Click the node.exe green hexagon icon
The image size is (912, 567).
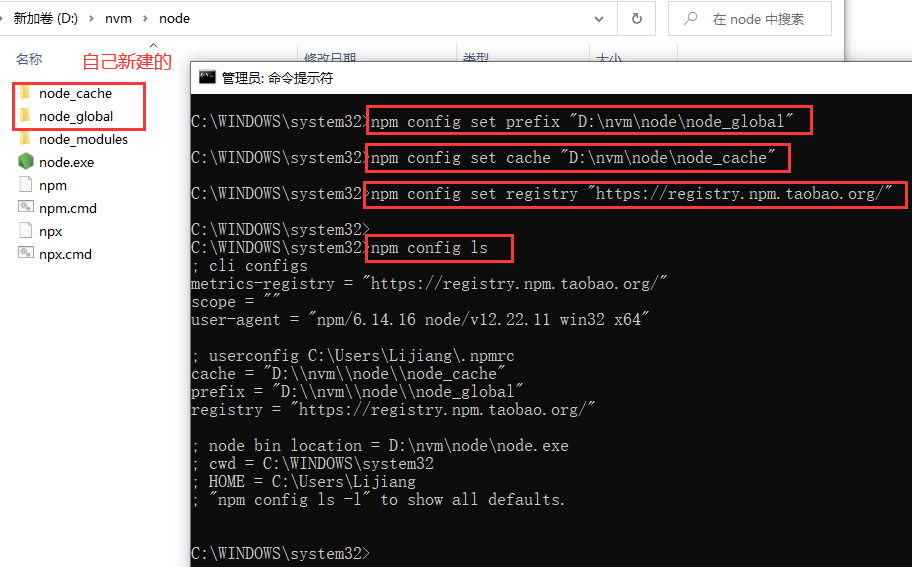(x=26, y=162)
